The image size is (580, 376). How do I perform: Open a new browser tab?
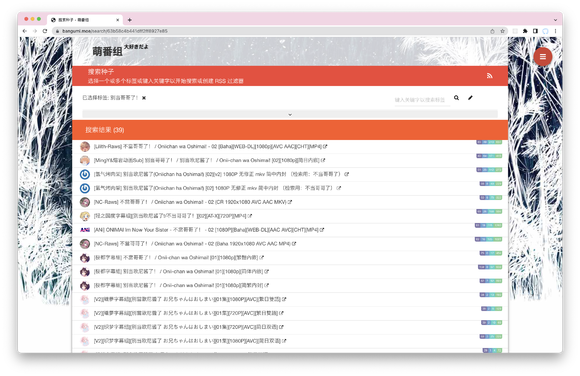pos(129,20)
